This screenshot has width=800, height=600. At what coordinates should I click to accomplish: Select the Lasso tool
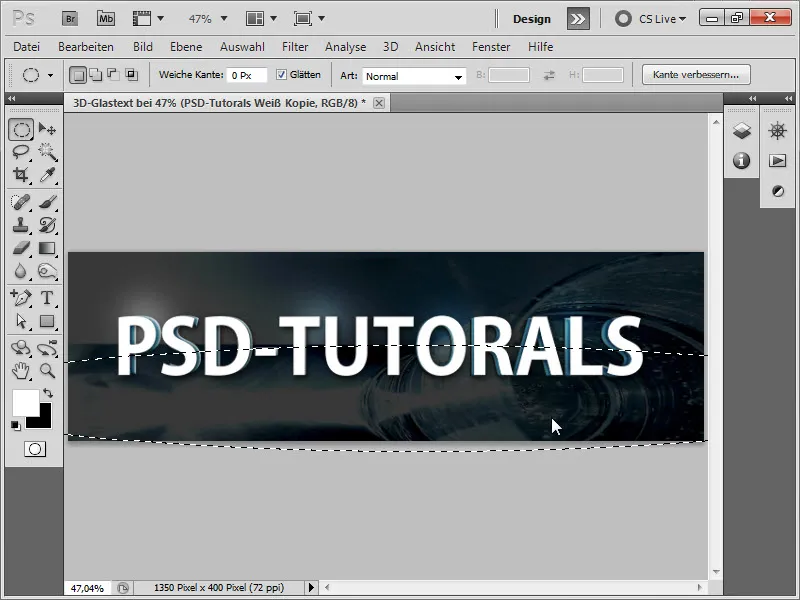tap(21, 152)
